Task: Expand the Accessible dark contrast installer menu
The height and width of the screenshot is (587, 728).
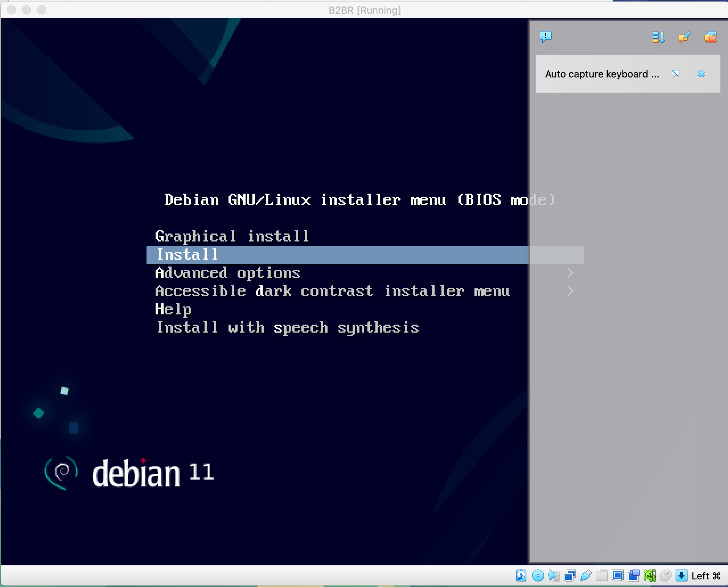Action: pos(332,291)
